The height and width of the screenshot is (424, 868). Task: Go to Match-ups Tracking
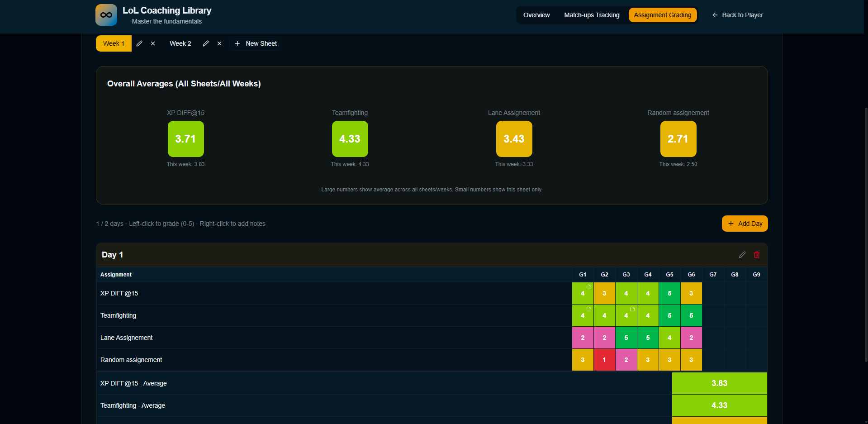click(x=592, y=15)
